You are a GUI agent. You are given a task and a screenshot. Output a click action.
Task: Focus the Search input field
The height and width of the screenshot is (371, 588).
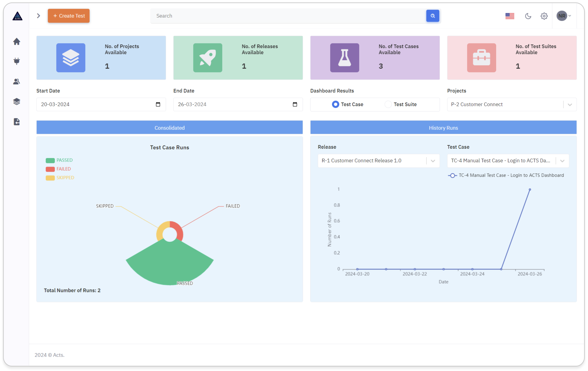click(x=288, y=16)
